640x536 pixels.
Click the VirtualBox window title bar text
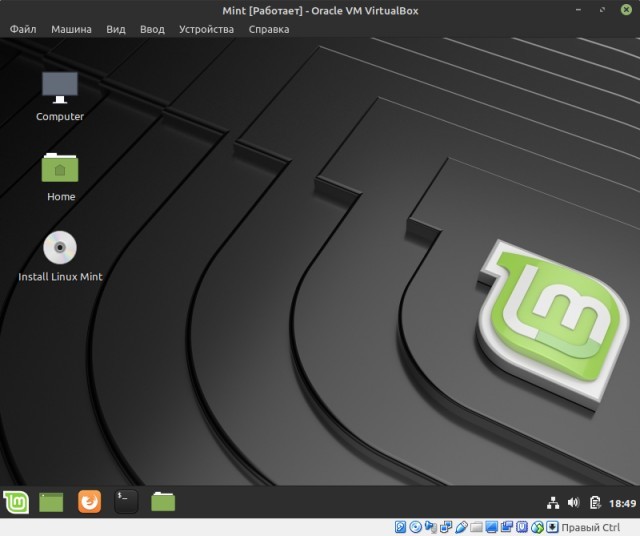320,11
